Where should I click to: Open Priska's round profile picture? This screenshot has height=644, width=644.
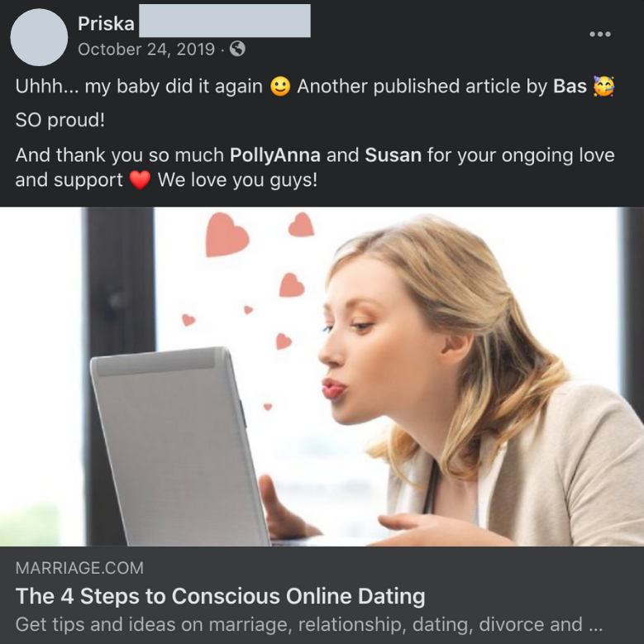click(39, 37)
